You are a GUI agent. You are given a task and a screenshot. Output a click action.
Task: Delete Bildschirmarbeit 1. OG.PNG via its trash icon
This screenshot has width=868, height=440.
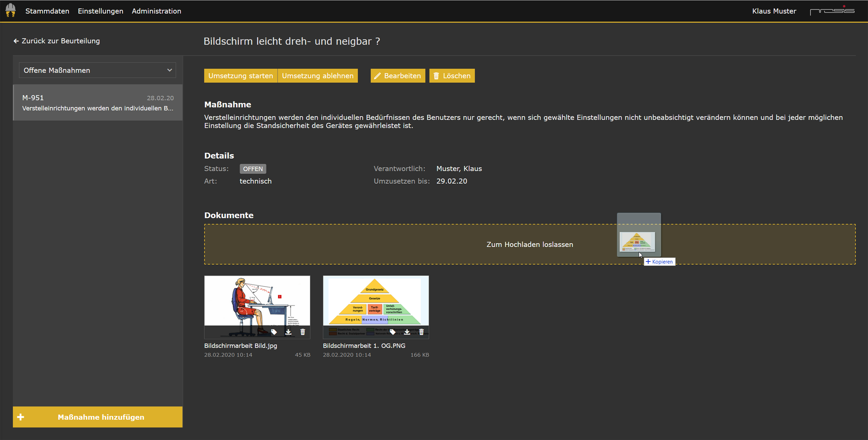point(421,332)
